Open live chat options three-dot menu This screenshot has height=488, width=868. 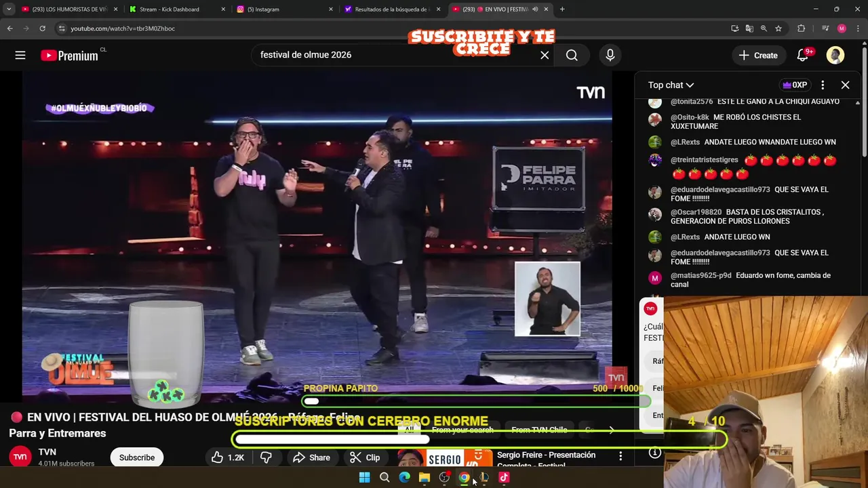tap(823, 85)
